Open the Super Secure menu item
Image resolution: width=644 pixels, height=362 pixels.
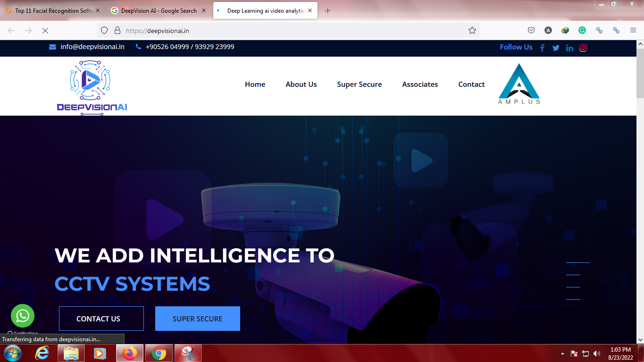point(360,84)
